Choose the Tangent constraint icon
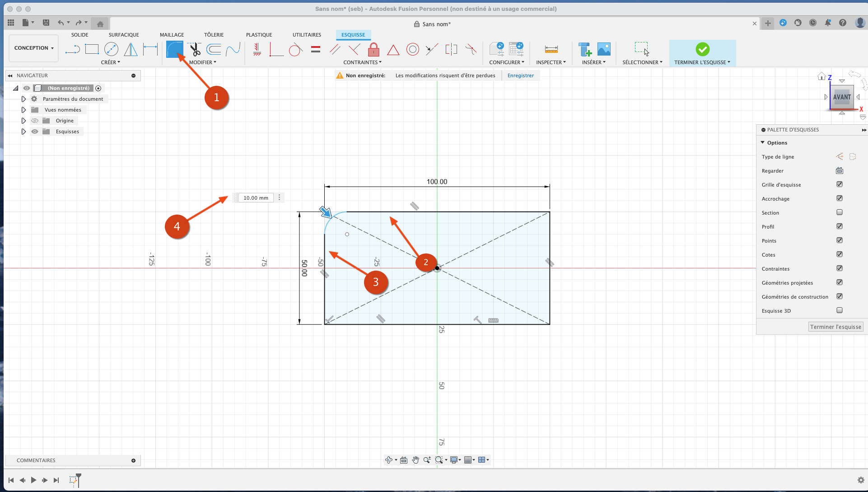This screenshot has height=492, width=868. pyautogui.click(x=295, y=49)
